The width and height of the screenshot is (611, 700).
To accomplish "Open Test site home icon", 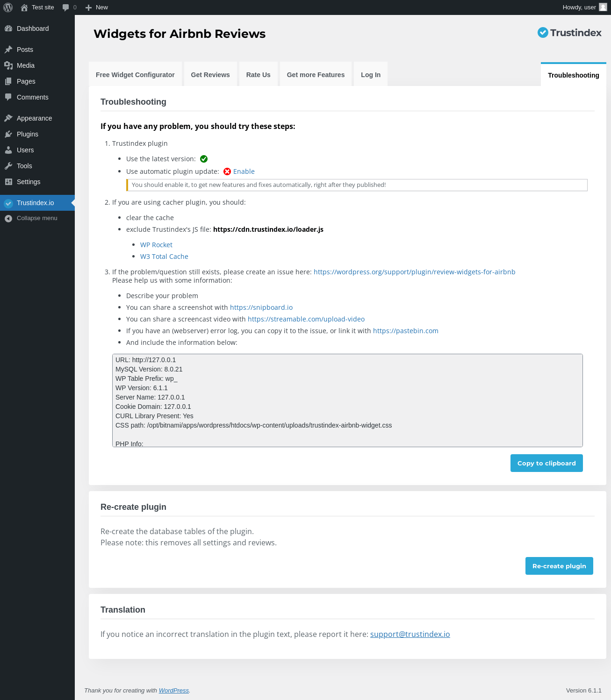I will point(24,7).
